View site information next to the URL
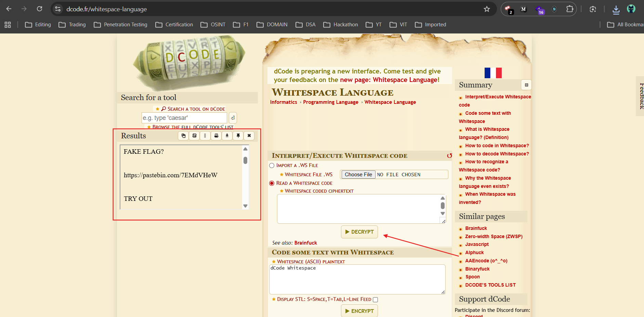 (58, 9)
